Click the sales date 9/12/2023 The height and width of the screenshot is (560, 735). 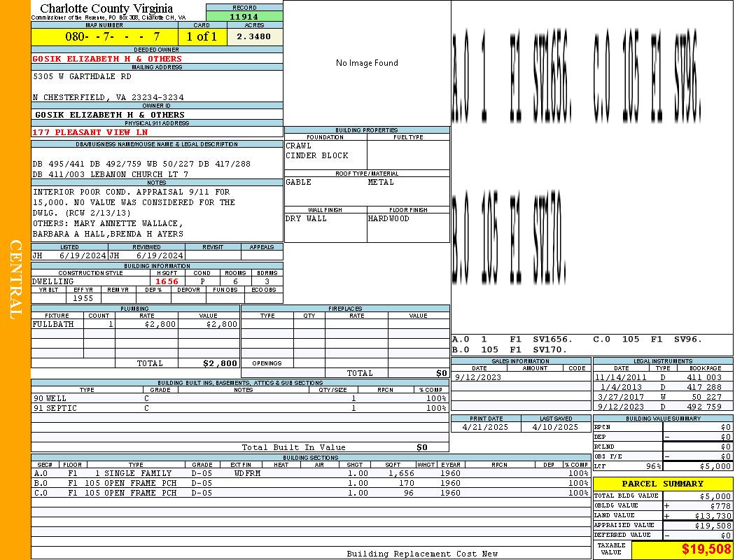477,378
